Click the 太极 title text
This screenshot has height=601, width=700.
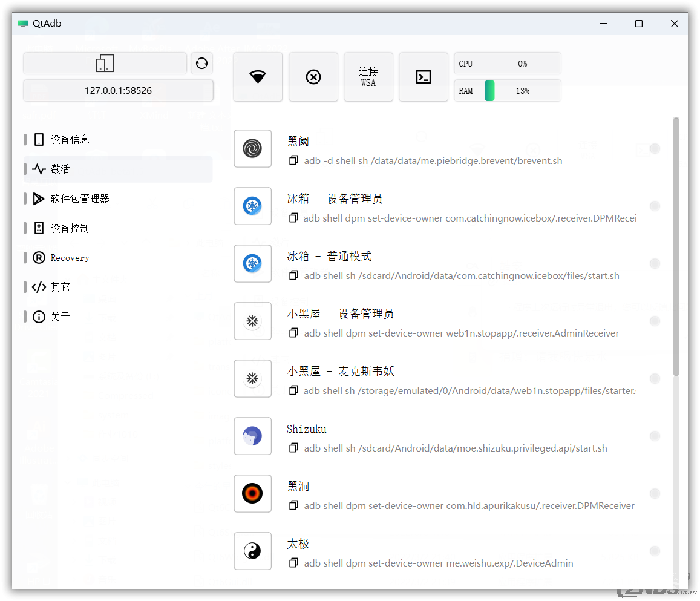(x=298, y=544)
